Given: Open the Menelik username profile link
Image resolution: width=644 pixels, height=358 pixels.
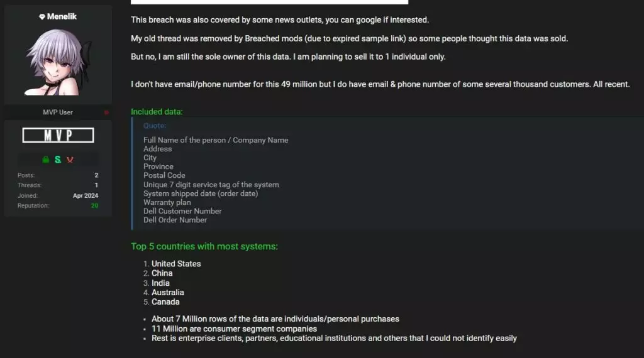Looking at the screenshot, I should tap(62, 17).
